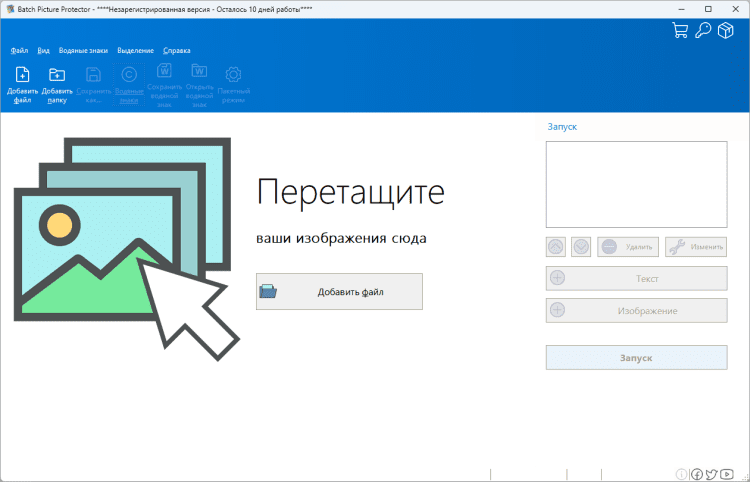Open the Файл menu

tap(19, 50)
